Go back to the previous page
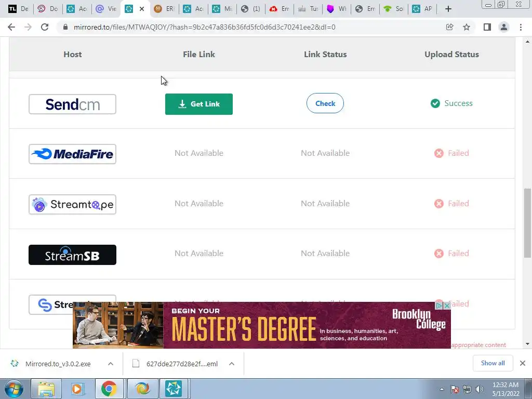The image size is (532, 399). pos(11,27)
